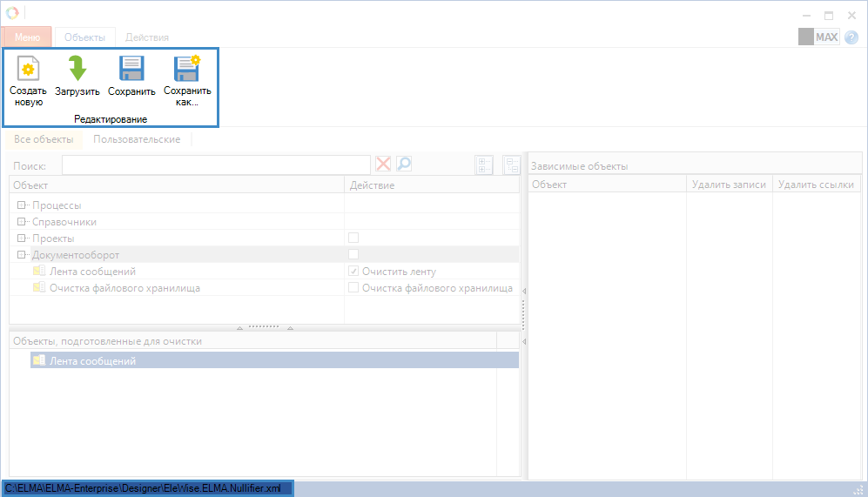
Task: Click the MAX button
Action: point(819,37)
